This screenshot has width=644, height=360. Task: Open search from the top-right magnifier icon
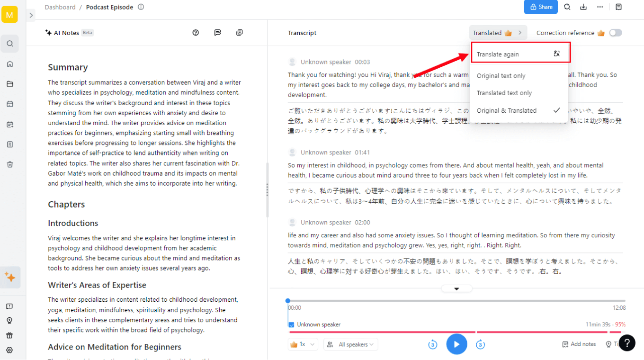(x=566, y=7)
